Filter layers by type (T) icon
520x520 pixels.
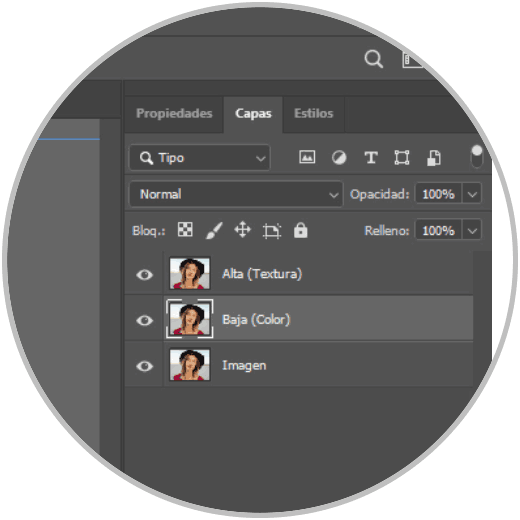(x=371, y=157)
